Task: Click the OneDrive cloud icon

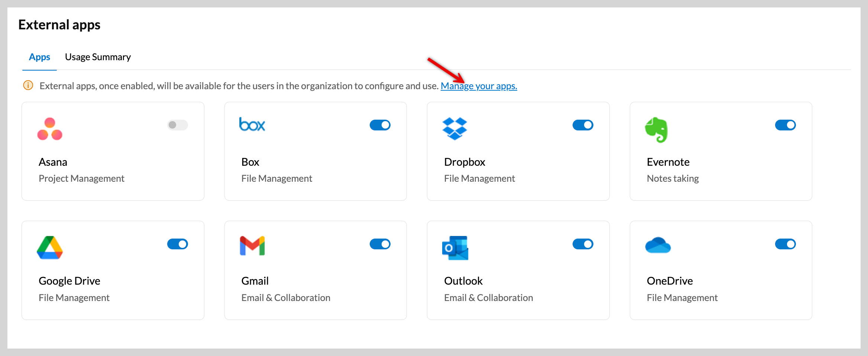Action: tap(658, 245)
